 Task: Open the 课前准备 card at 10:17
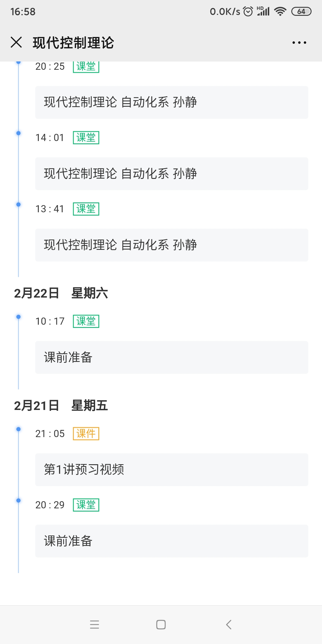coord(171,357)
